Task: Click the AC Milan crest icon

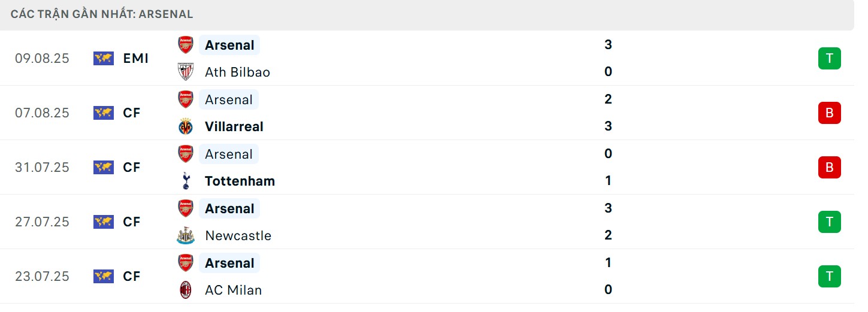Action: point(186,290)
